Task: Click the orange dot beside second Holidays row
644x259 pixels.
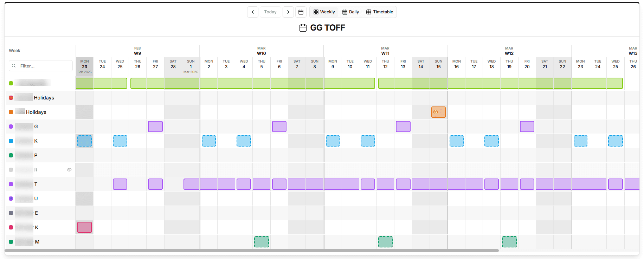Action: [x=11, y=112]
